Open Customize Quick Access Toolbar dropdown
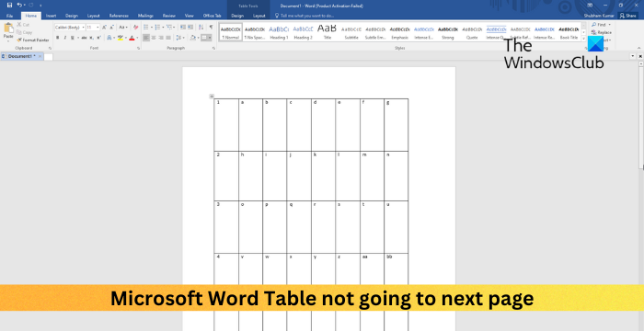This screenshot has height=331, width=644. (x=40, y=6)
